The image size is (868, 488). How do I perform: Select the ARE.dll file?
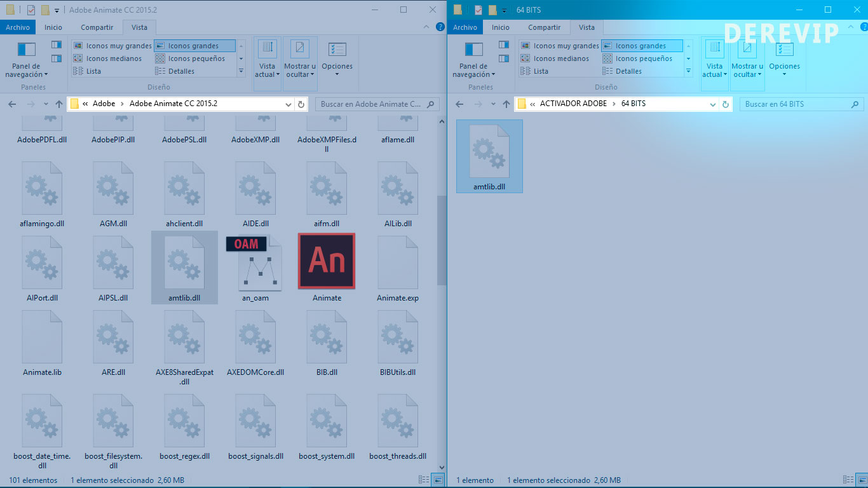(x=113, y=343)
